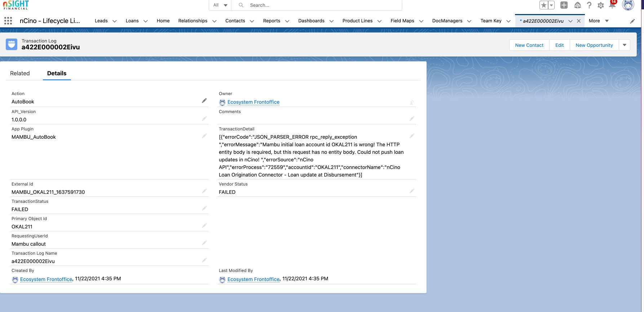The width and height of the screenshot is (644, 312).
Task: Open the Favorites star icon
Action: [543, 5]
